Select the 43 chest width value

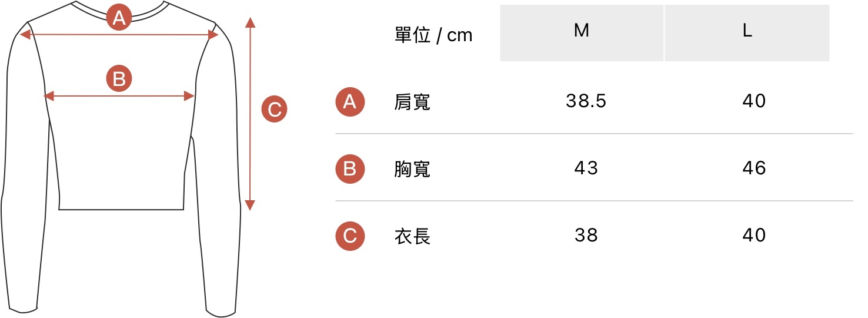coord(586,169)
